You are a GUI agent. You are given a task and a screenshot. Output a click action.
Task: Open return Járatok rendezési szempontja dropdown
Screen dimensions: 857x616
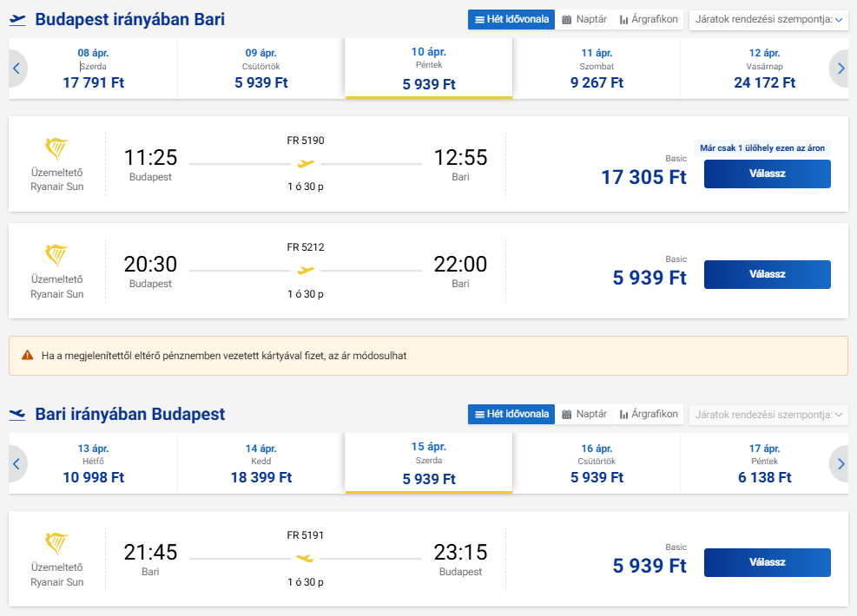768,415
